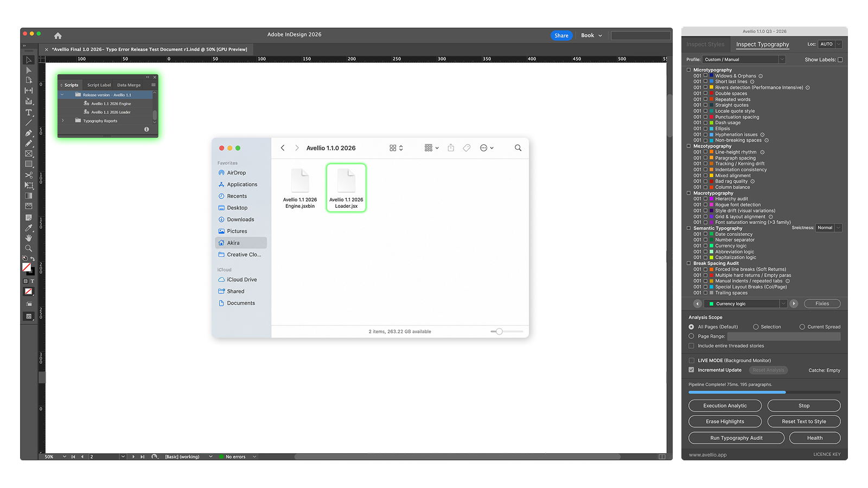Collapse Release version - Avellio 1.1 folder
868x488 pixels.
(x=62, y=95)
